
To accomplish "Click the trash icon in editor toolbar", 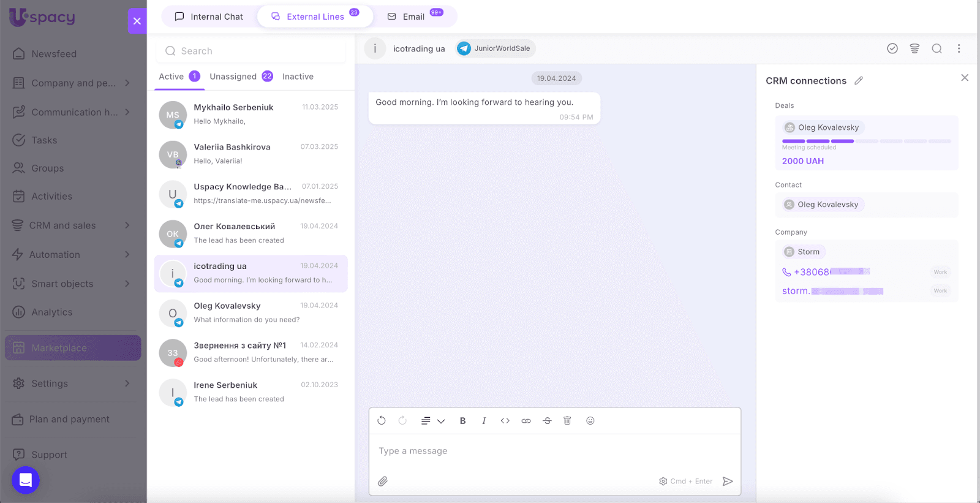I will (567, 421).
